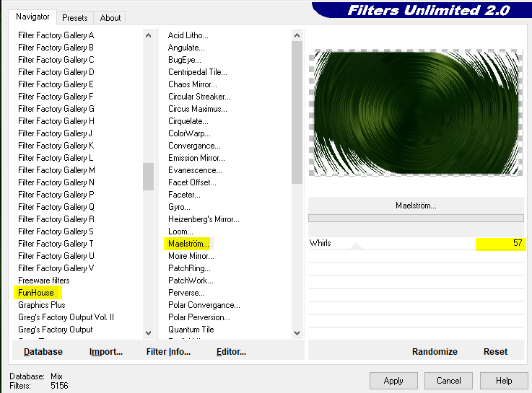Click the Cancel button
The height and width of the screenshot is (393, 532).
tap(448, 381)
